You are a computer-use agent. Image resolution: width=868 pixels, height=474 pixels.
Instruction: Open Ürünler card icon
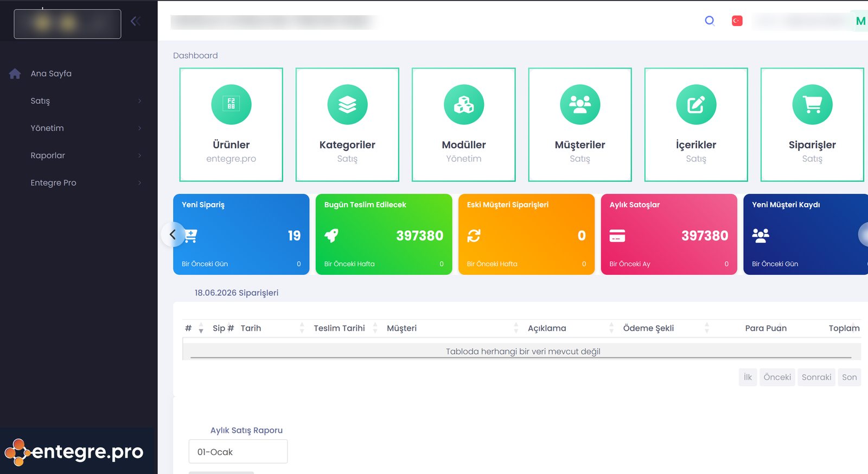click(x=231, y=104)
